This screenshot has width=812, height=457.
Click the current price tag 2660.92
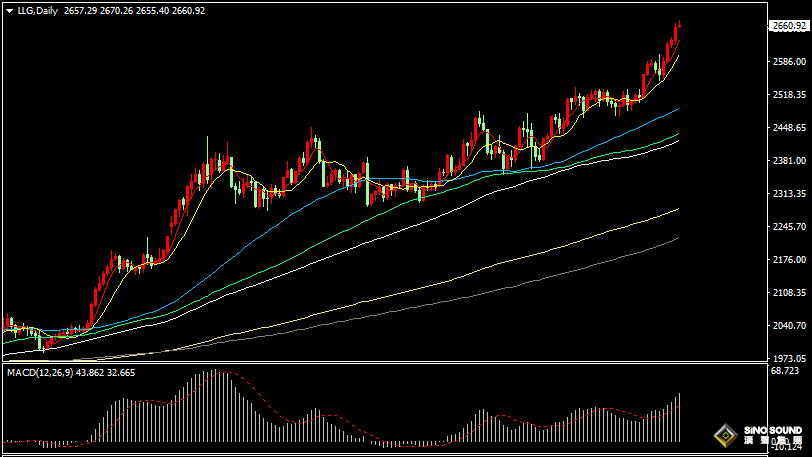[789, 26]
